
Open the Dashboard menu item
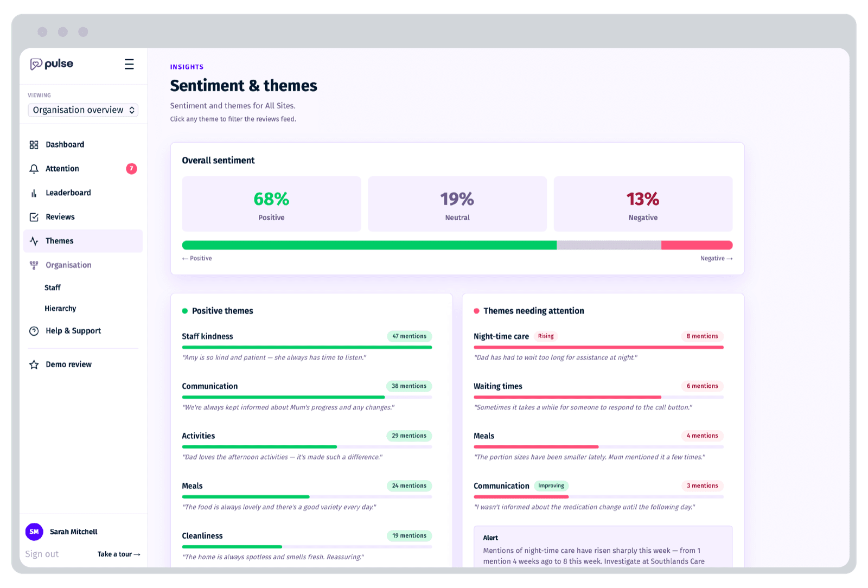click(x=83, y=145)
